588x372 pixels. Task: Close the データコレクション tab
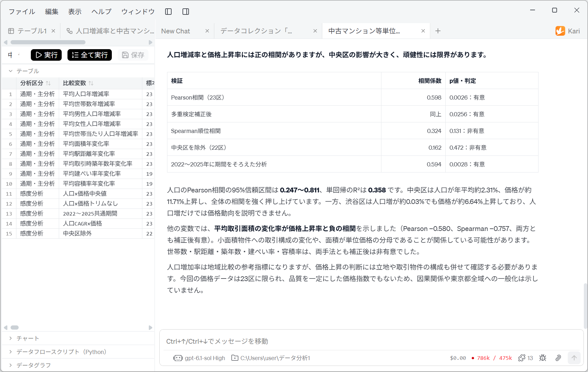coord(315,31)
